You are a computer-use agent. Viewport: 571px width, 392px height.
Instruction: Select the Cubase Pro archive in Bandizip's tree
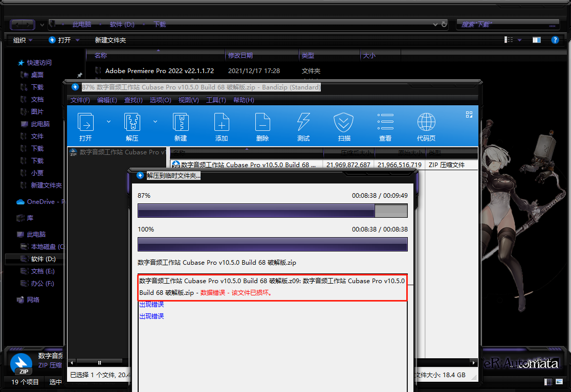[x=117, y=152]
